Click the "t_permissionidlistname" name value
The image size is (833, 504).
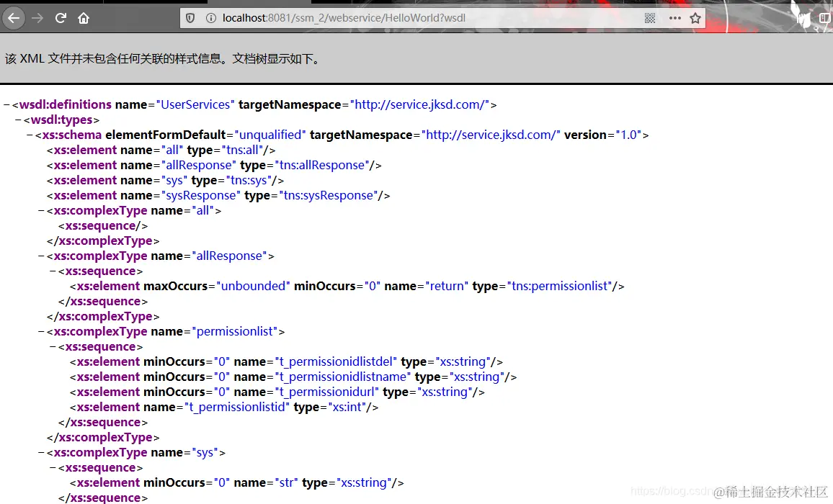pyautogui.click(x=343, y=377)
